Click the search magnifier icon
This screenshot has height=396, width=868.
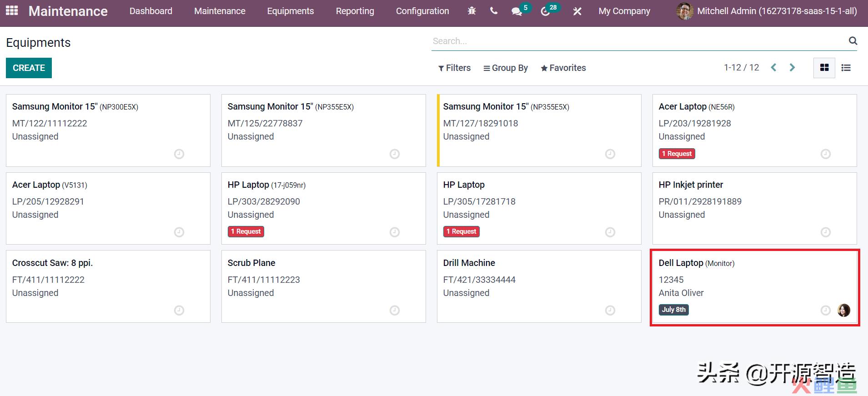point(853,41)
